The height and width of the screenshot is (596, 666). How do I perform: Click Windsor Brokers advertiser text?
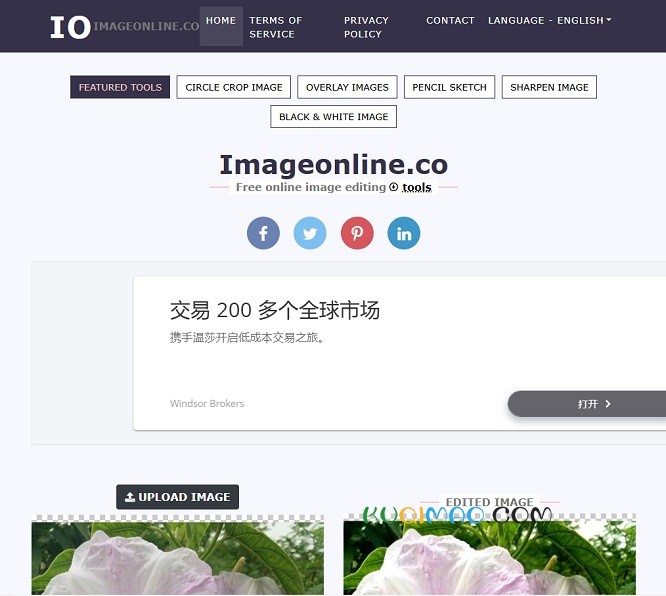click(x=207, y=404)
